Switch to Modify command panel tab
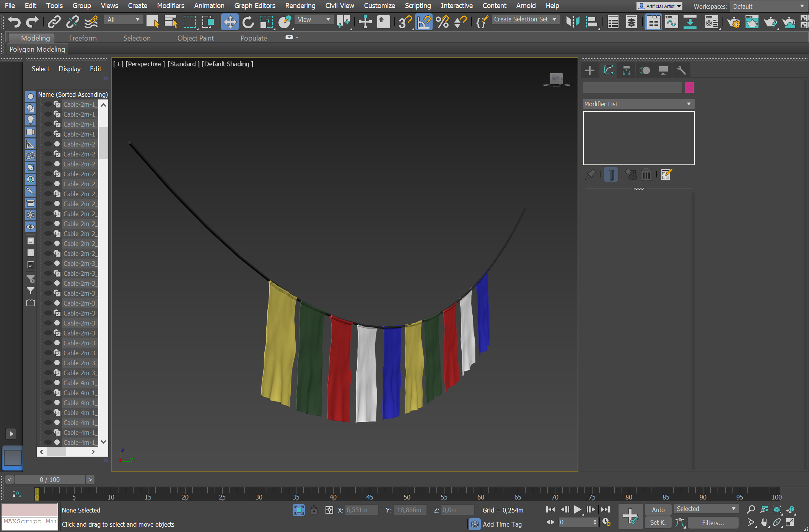The image size is (809, 532). point(608,70)
